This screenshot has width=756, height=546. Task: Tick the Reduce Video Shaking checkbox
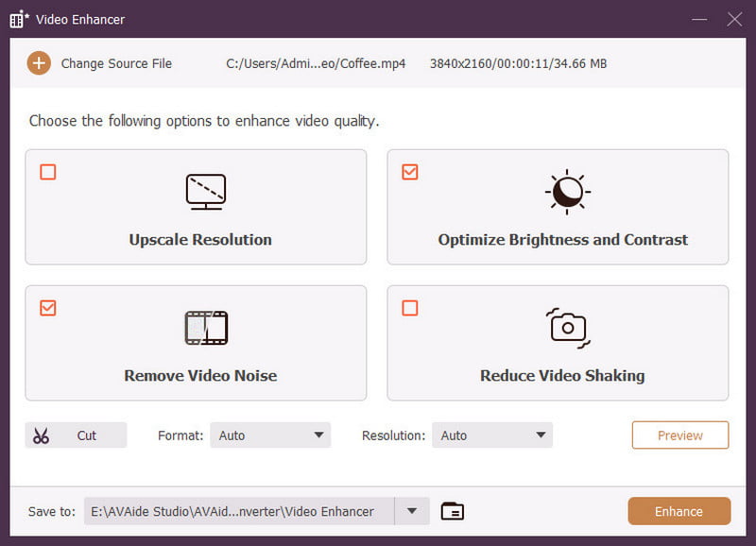tap(409, 308)
